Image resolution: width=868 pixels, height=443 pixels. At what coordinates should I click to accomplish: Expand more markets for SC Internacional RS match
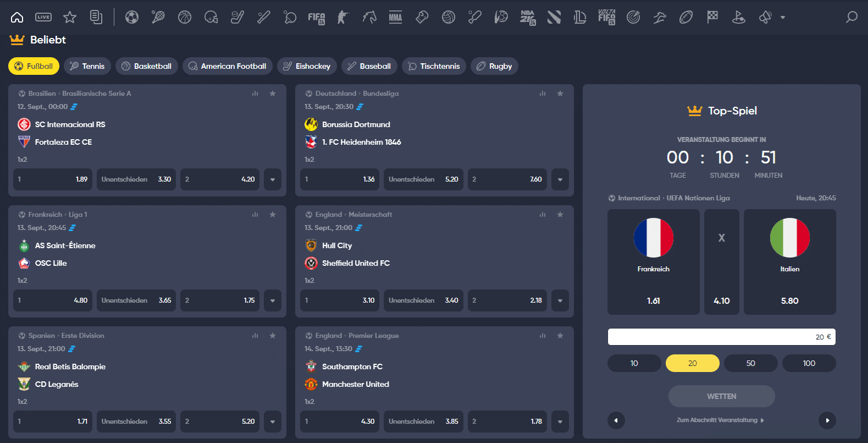273,179
